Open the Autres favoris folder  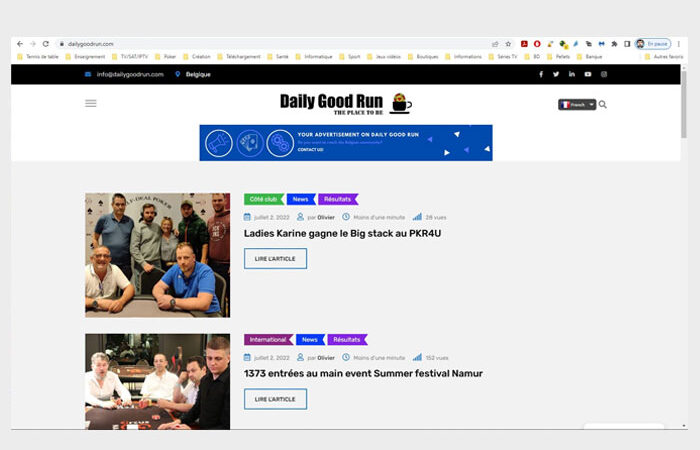(x=664, y=57)
